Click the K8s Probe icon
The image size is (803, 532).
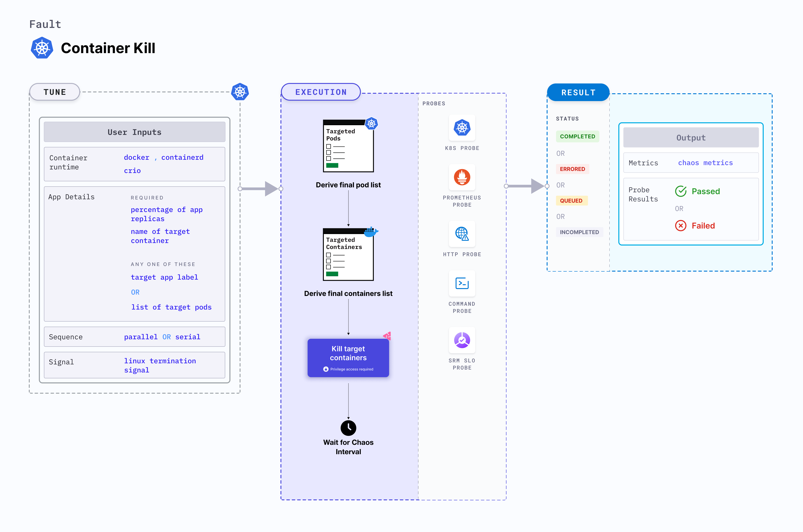click(462, 128)
